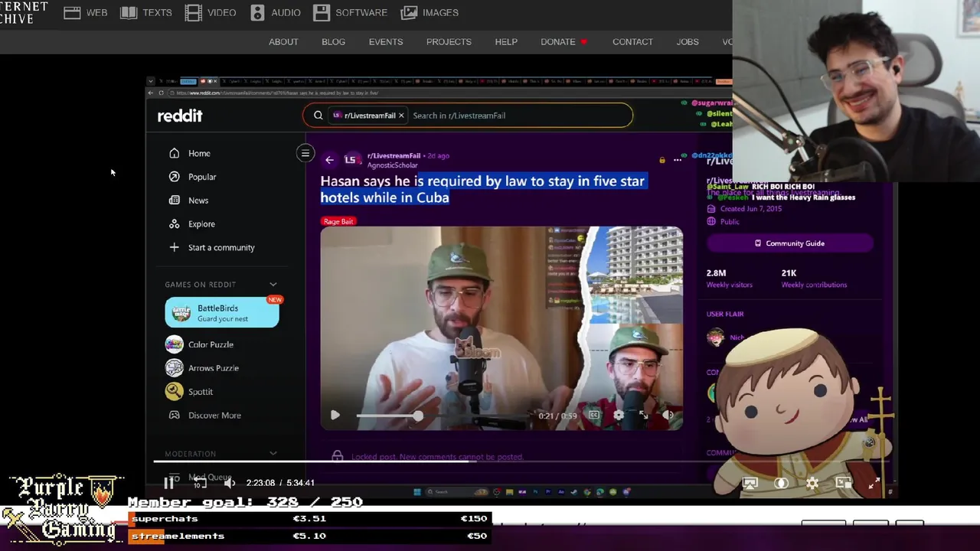Open the Windows Start button in recorded taskbar
The height and width of the screenshot is (551, 980).
click(416, 492)
